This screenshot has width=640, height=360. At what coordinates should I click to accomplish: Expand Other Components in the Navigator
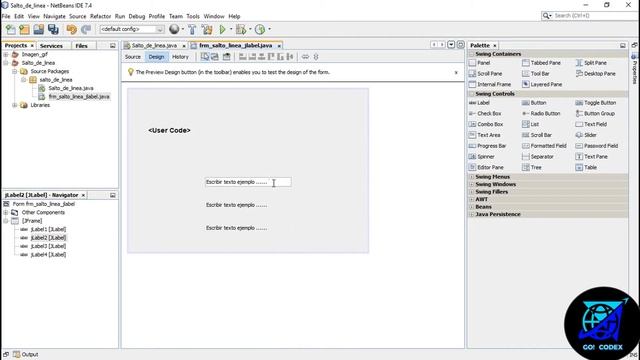coord(6,212)
